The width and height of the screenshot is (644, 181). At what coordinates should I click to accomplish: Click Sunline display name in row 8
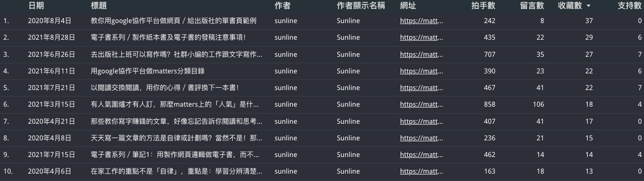[x=349, y=138]
